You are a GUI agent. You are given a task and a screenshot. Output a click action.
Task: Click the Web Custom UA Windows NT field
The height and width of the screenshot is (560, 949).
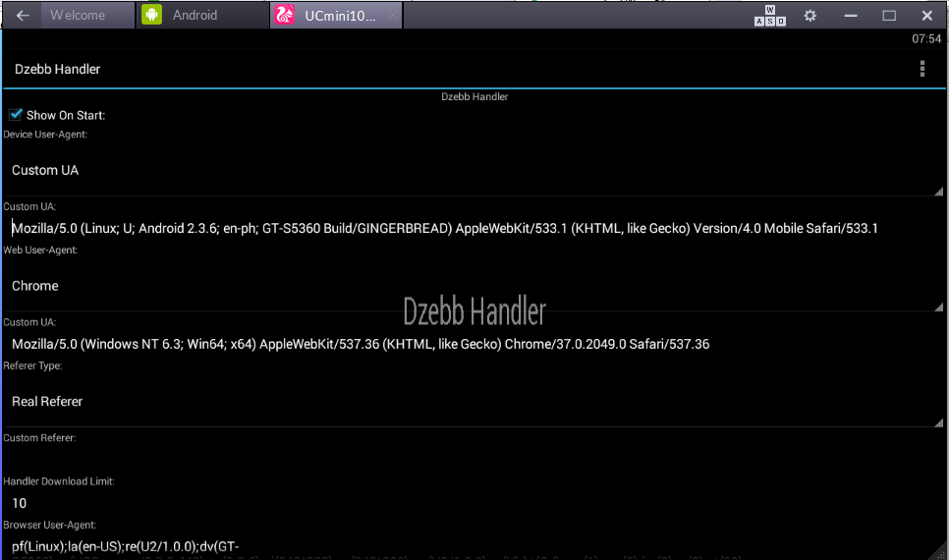coord(474,344)
